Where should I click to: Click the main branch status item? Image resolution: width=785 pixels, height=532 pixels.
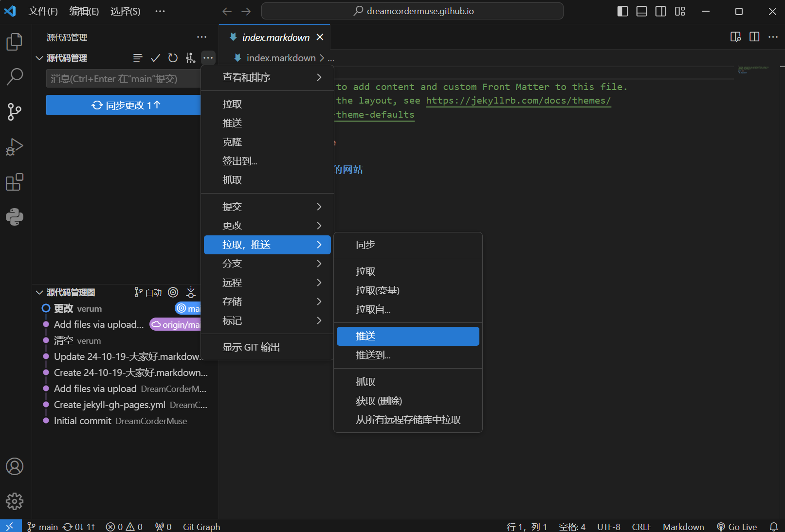point(42,527)
